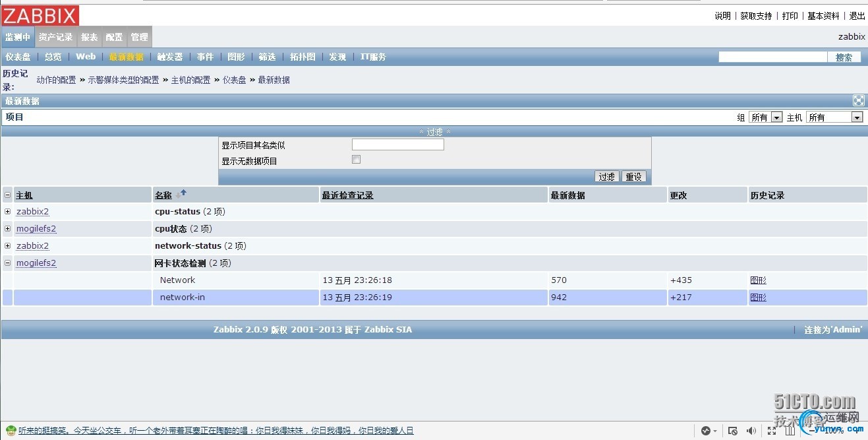Image resolution: width=868 pixels, height=440 pixels.
Task: Sort by 主机 column header
Action: coord(24,195)
